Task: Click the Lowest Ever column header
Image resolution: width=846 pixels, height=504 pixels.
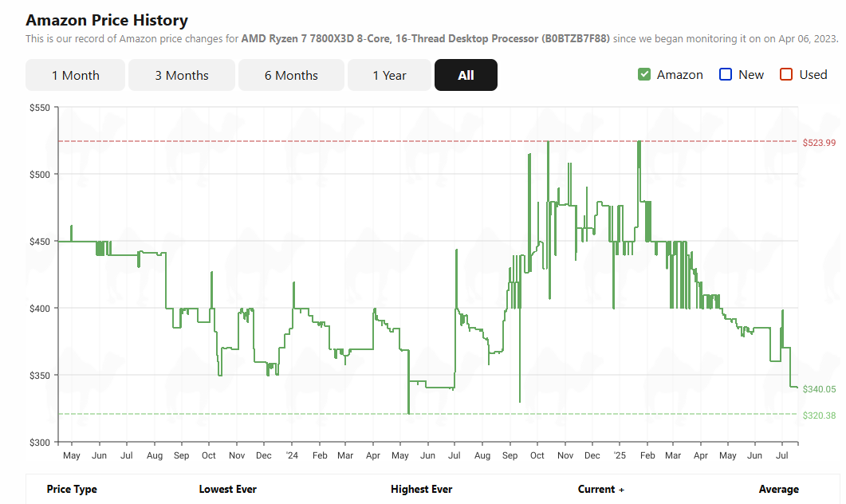Action: 228,489
